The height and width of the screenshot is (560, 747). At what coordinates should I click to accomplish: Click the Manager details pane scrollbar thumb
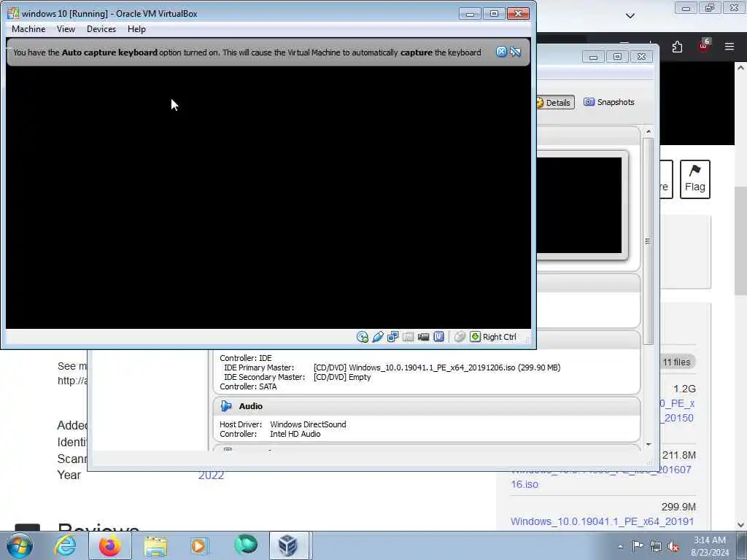[648, 241]
